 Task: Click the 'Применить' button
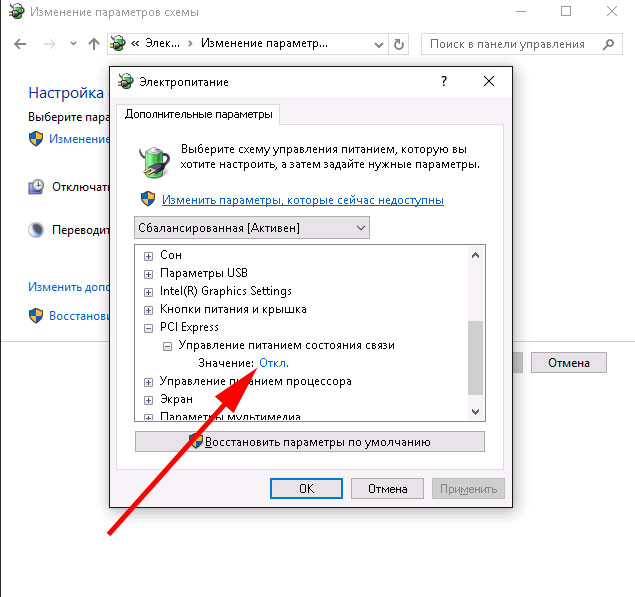click(468, 489)
